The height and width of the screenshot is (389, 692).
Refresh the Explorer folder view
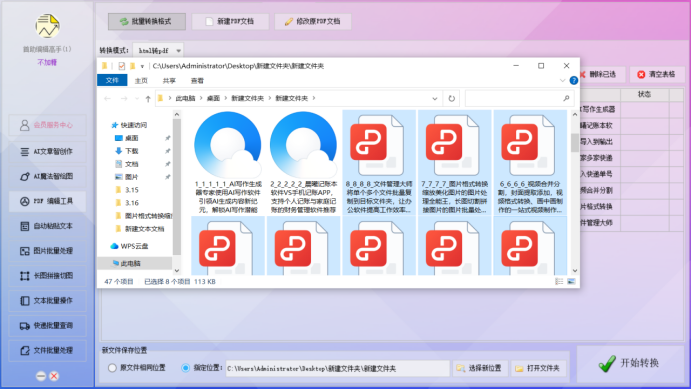click(451, 98)
